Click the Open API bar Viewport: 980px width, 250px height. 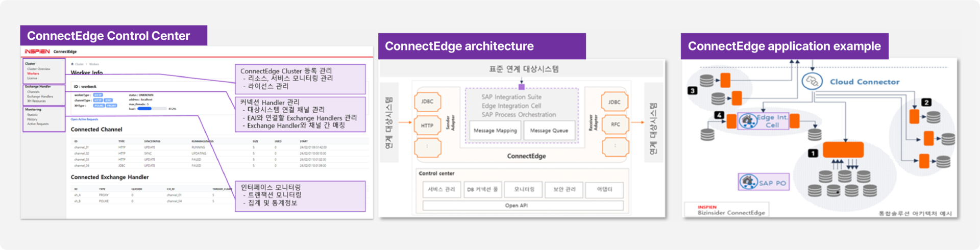point(523,206)
